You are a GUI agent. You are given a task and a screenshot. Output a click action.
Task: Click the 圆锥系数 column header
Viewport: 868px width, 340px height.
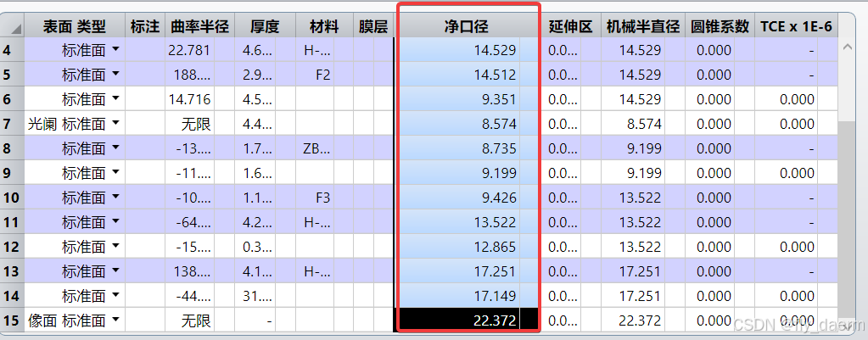(720, 25)
